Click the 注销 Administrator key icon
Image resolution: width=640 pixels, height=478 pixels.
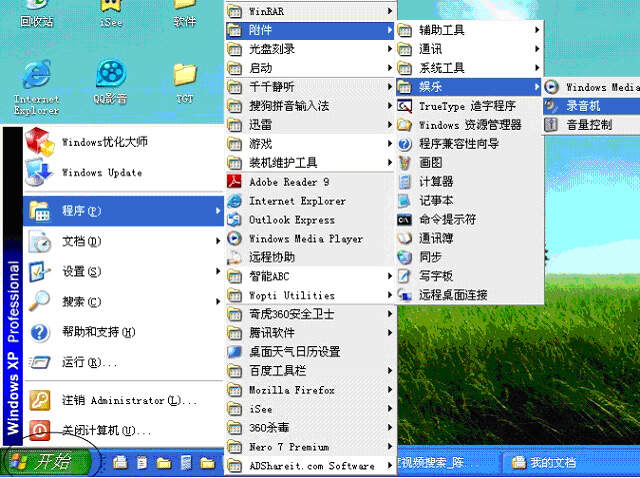(x=40, y=400)
